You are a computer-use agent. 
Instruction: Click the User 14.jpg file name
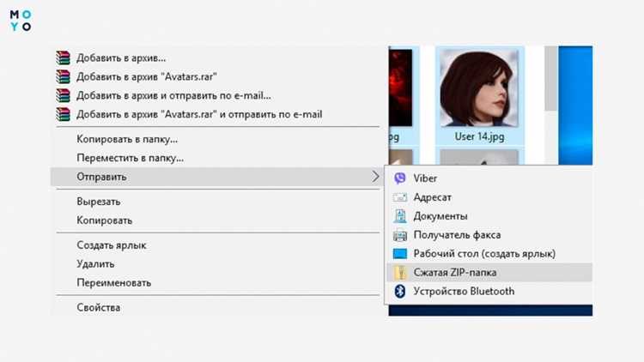tap(479, 136)
